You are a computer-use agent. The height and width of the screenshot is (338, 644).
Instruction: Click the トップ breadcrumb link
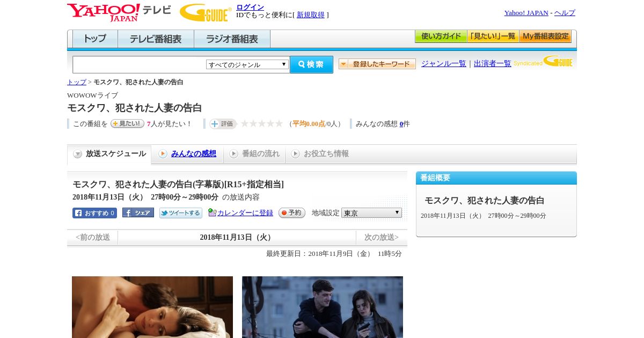coord(77,82)
